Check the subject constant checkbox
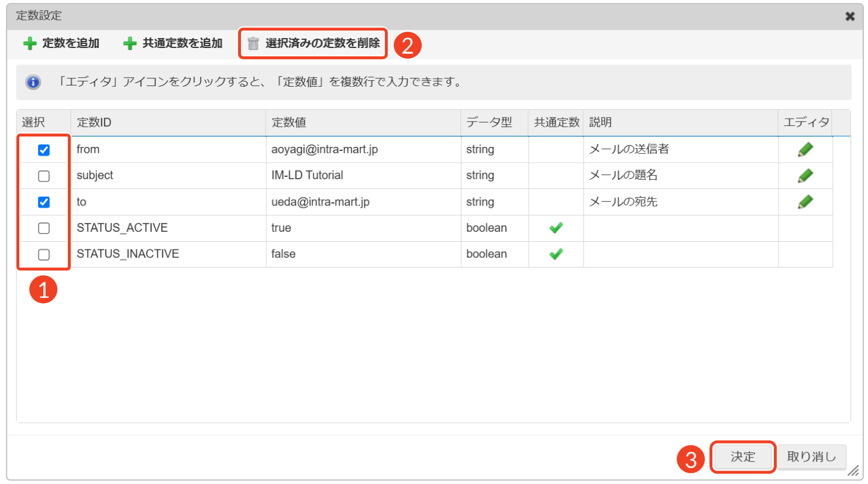The height and width of the screenshot is (484, 868). click(44, 176)
